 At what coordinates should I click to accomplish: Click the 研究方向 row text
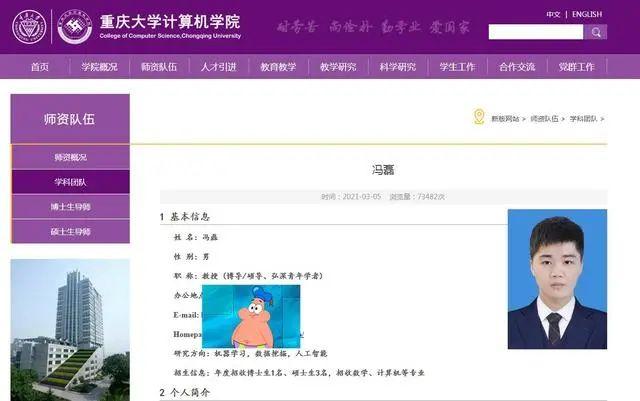pyautogui.click(x=250, y=353)
